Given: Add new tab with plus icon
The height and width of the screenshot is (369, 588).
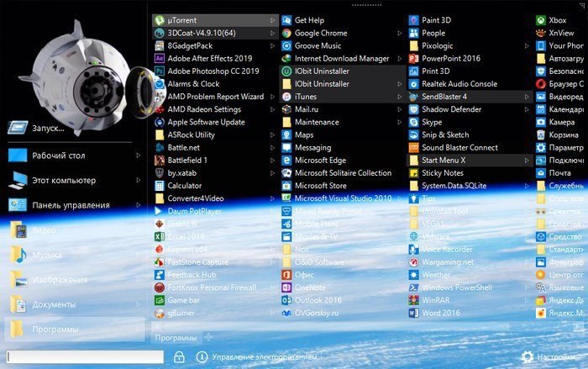Looking at the screenshot, I should [x=208, y=337].
